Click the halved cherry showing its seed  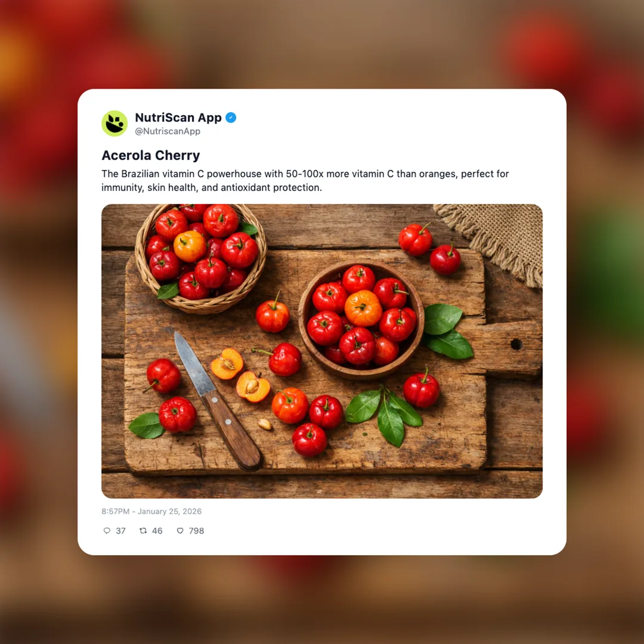coord(253,386)
